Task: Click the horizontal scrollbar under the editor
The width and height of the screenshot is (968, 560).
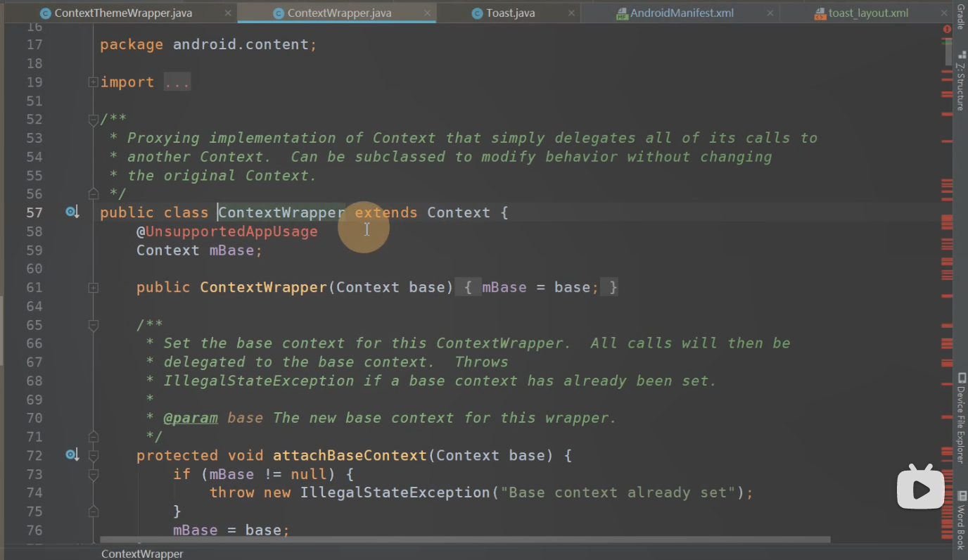Action: 465,540
